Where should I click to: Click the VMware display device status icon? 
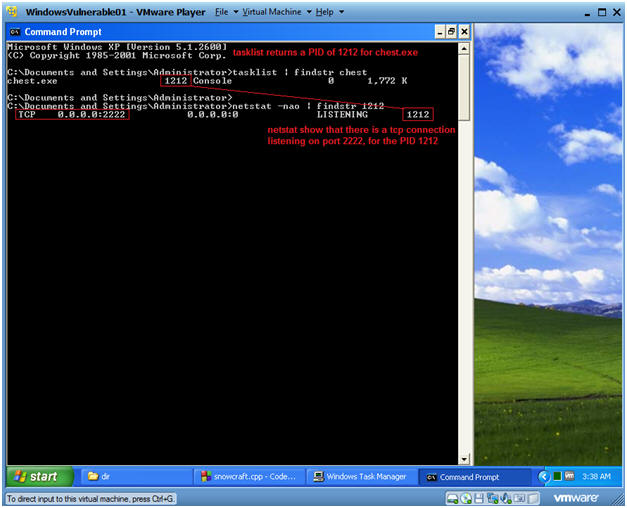click(x=519, y=498)
